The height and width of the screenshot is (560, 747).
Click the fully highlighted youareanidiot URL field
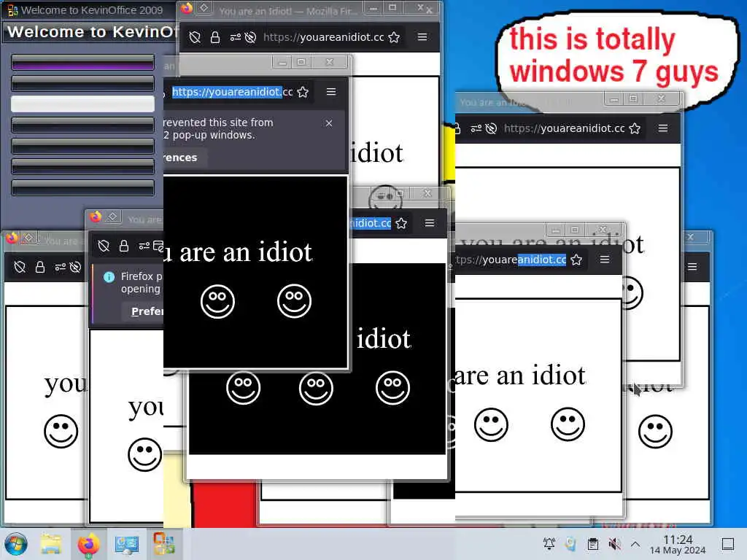(232, 92)
